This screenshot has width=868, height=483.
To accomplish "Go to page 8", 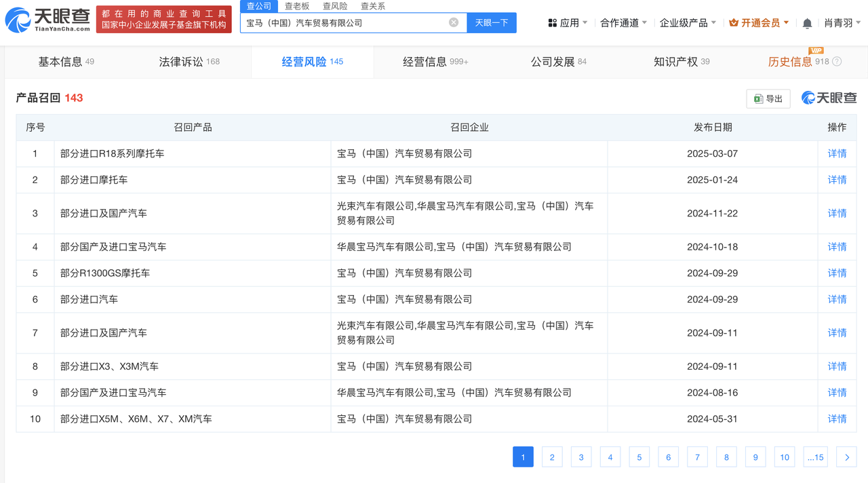I will tap(727, 457).
